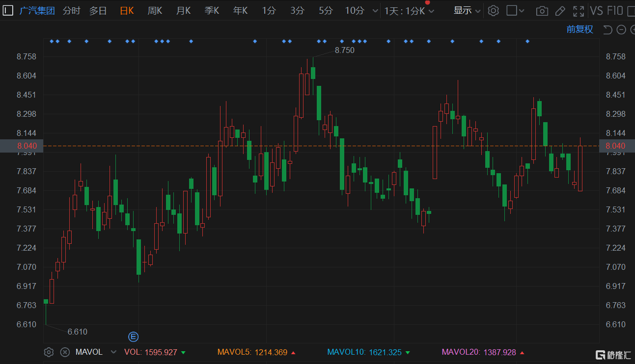
Task: Remove the MAVOL indicator panel
Action: click(x=65, y=352)
